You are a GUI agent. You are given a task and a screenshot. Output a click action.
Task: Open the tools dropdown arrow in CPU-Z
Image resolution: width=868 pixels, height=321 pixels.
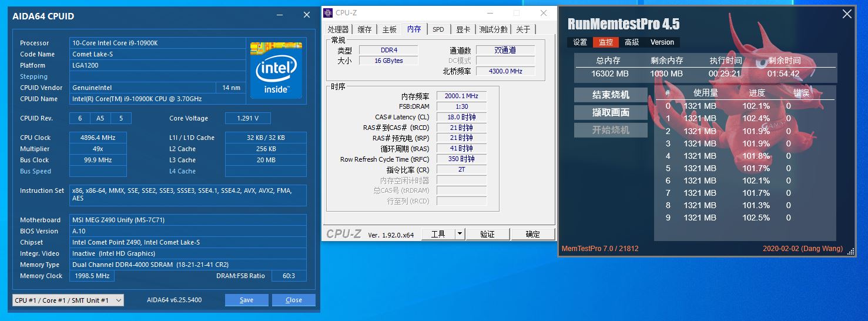[x=460, y=234]
